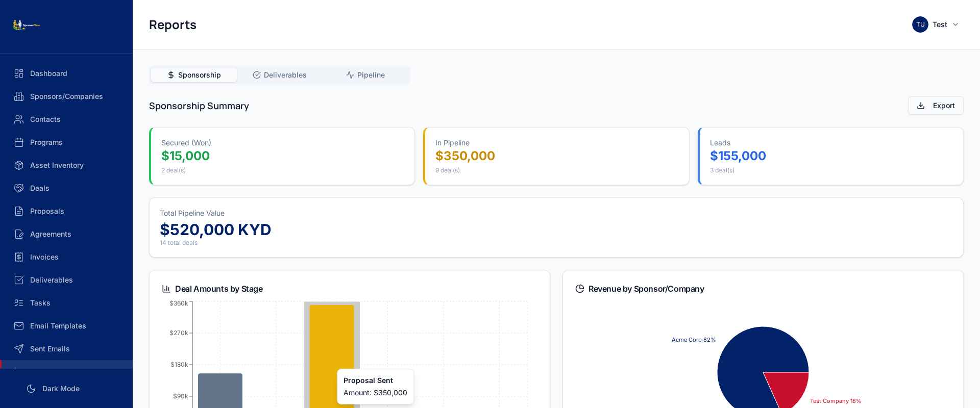The image size is (980, 408).
Task: Click the '14 total deals' text
Action: coord(179,243)
